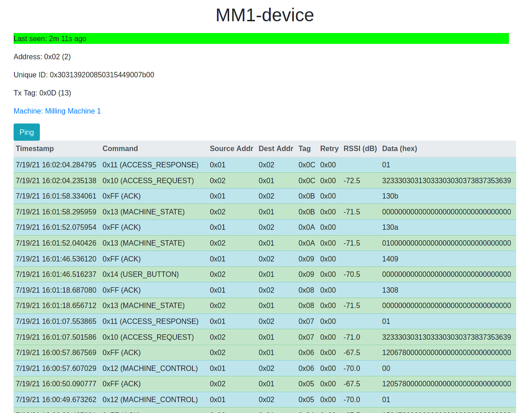532x413 pixels.
Task: Click the Tag column header
Action: [x=304, y=148]
